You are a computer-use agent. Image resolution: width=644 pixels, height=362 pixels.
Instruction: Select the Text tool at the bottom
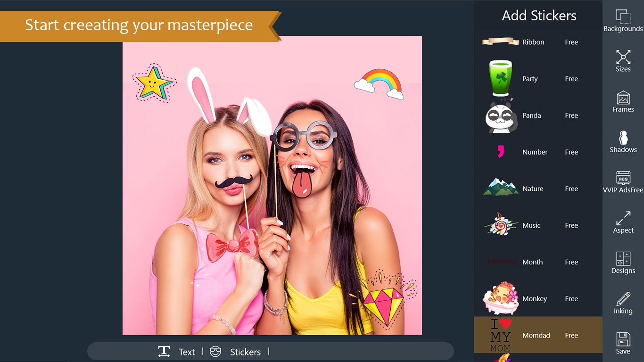(x=177, y=352)
